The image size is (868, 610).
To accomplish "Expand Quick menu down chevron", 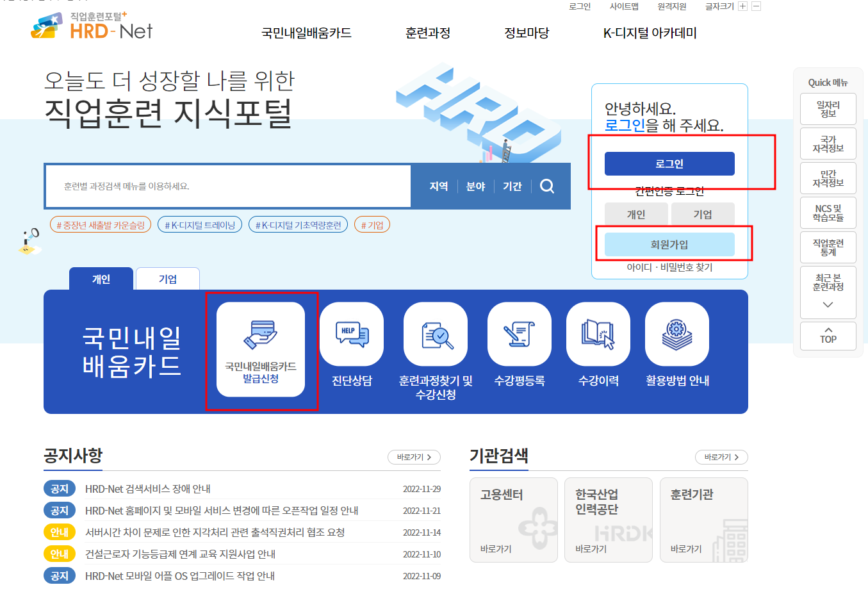I will (828, 305).
